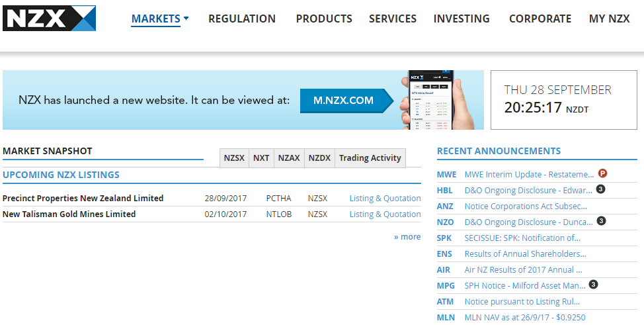The height and width of the screenshot is (325, 644).
Task: Select New Talisman Gold Mines Limited
Action: 69,214
